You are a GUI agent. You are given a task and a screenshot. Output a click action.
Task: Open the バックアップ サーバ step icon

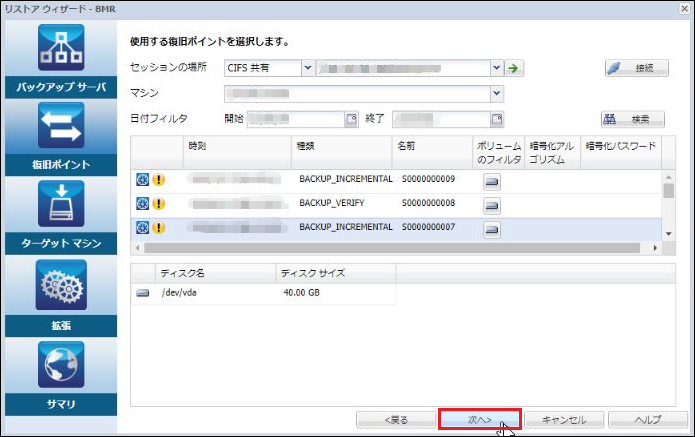pyautogui.click(x=61, y=48)
